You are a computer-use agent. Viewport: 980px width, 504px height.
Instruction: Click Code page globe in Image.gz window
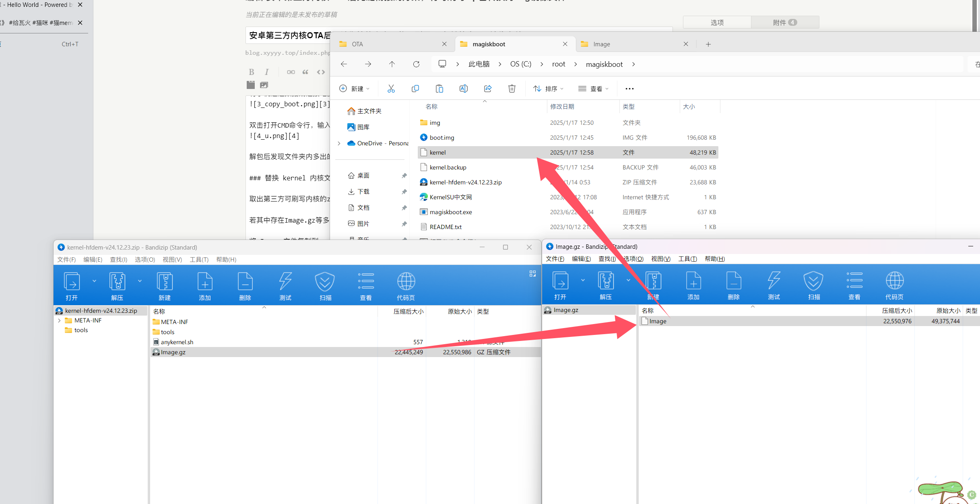click(895, 281)
